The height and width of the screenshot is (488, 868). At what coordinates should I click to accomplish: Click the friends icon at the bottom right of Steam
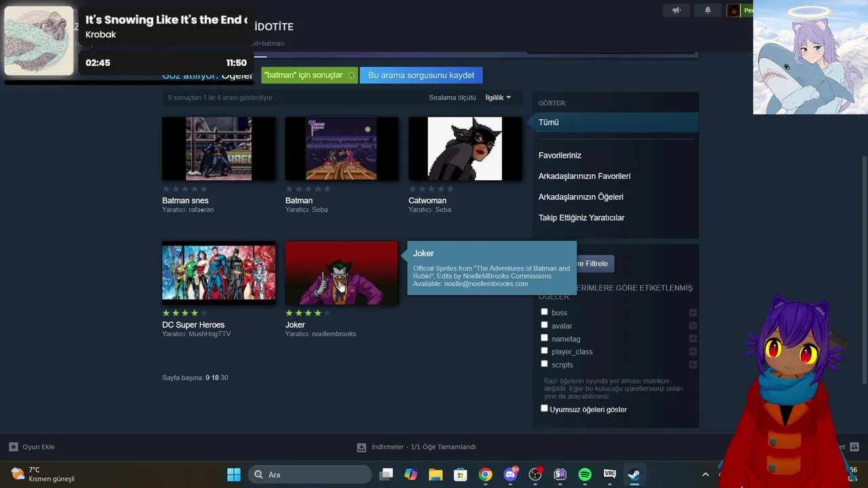click(x=854, y=447)
